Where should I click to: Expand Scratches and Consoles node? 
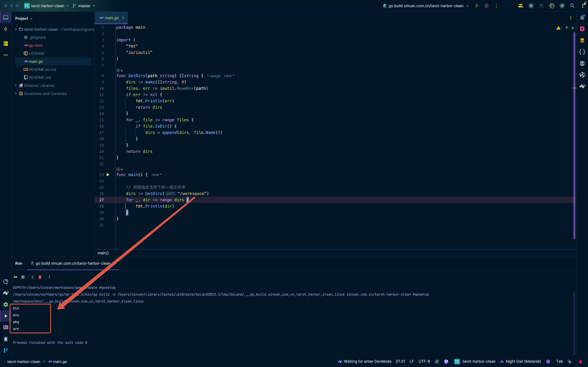[16, 93]
